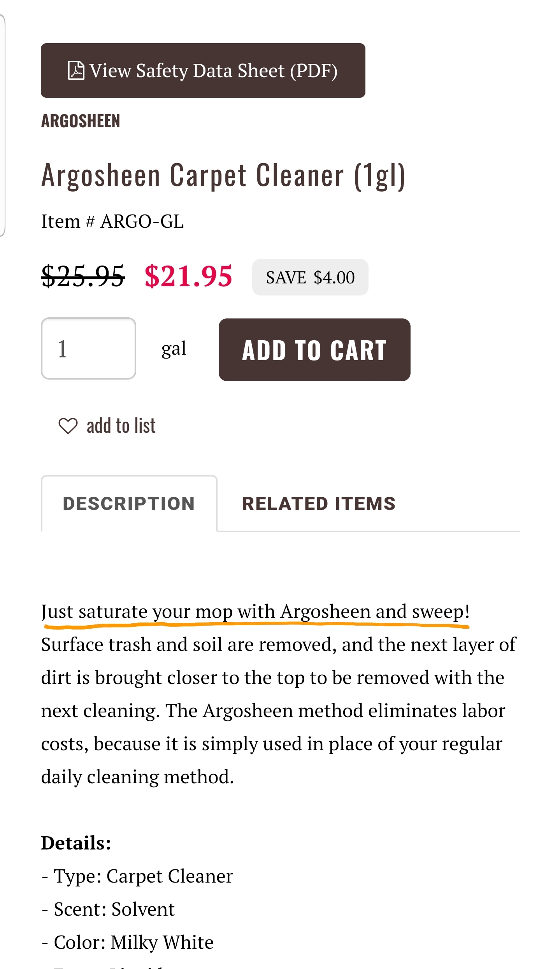This screenshot has height=969, width=560.
Task: Click the Argosheen Carpet Cleaner (1gl) title
Action: (223, 176)
